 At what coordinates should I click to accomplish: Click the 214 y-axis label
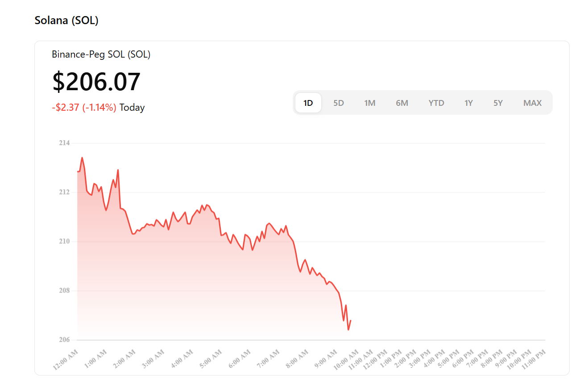coord(65,143)
